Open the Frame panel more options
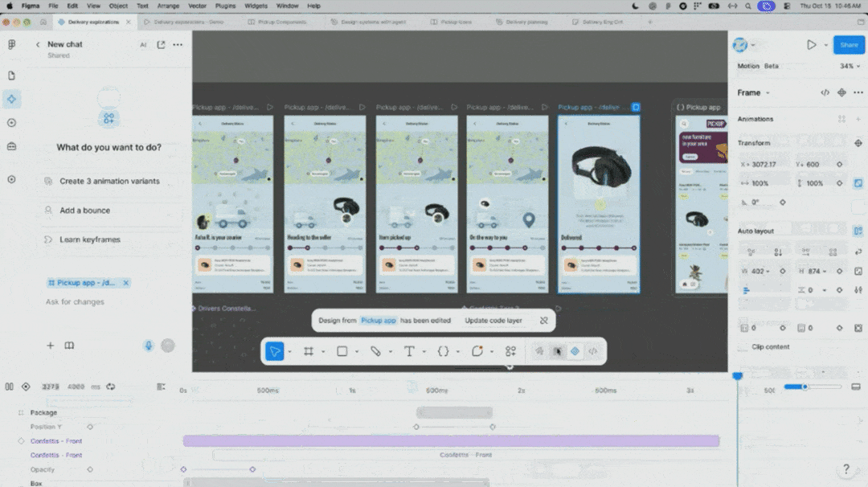The image size is (868, 487). pyautogui.click(x=858, y=92)
